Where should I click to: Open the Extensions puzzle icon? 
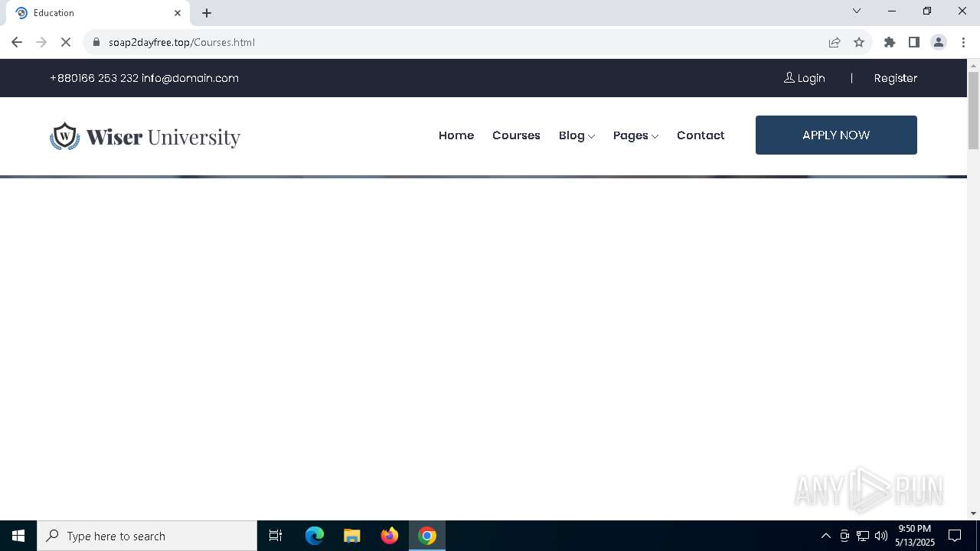click(x=890, y=42)
